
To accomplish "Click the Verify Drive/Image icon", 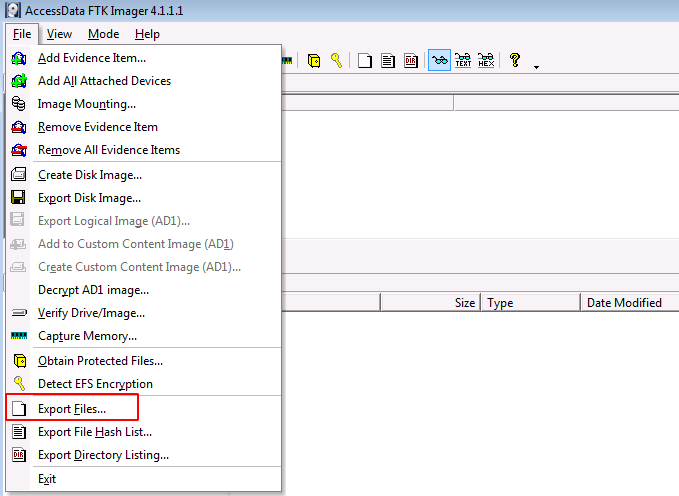I will point(19,312).
